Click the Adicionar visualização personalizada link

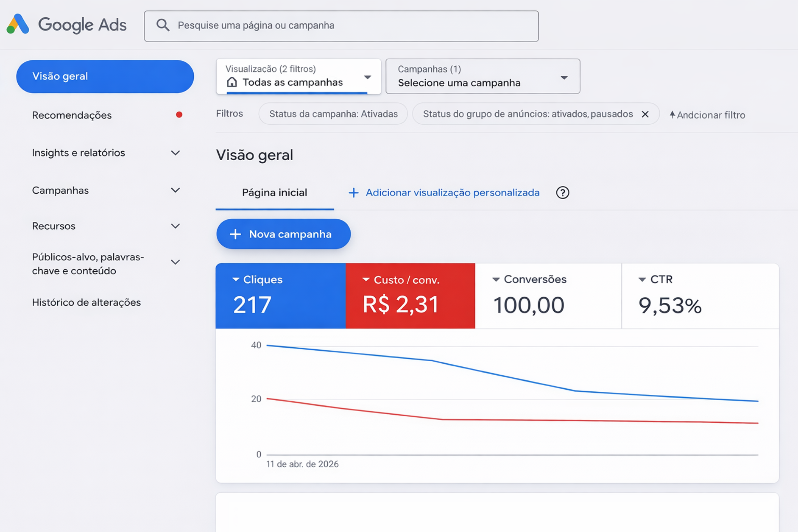[452, 193]
